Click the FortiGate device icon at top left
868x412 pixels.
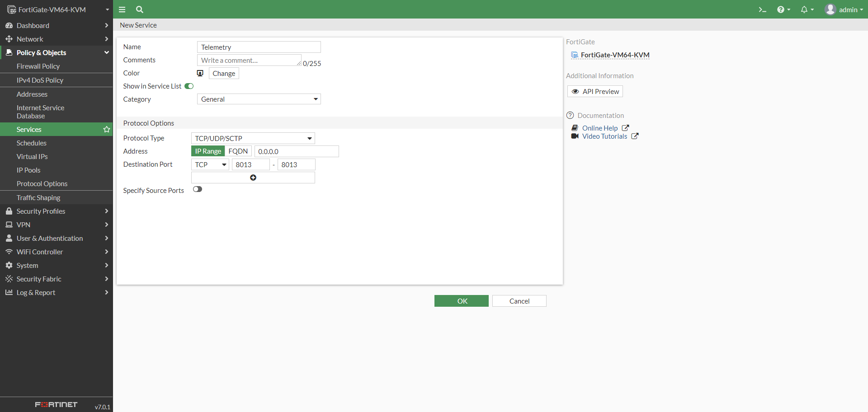[x=12, y=9]
